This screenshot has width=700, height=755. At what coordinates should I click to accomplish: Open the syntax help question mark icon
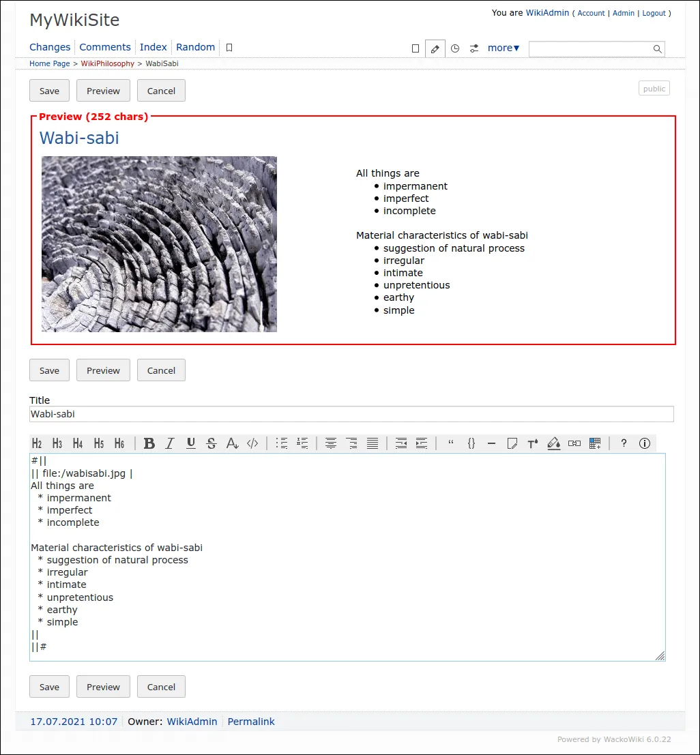(x=623, y=443)
